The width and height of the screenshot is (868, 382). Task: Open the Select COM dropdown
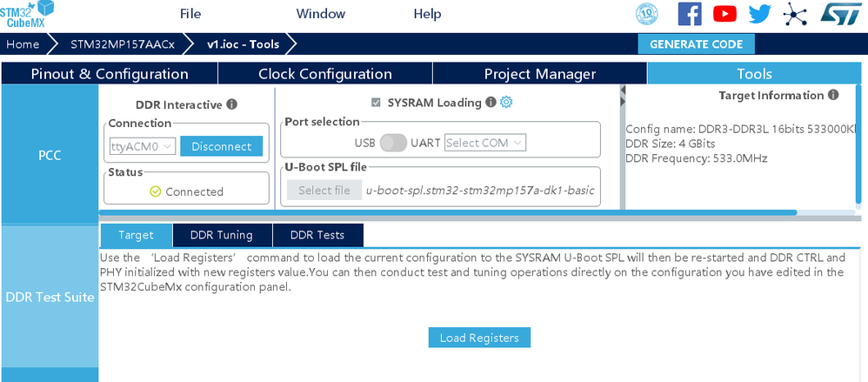[485, 143]
